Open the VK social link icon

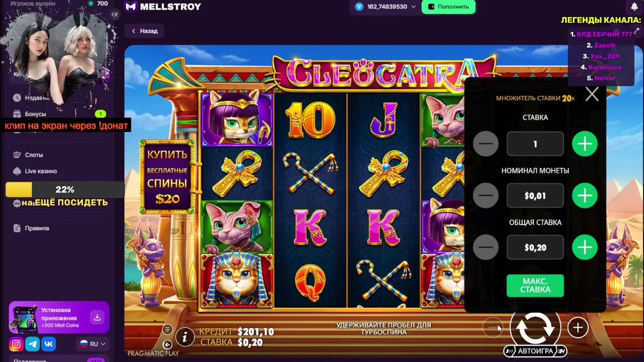tap(49, 344)
